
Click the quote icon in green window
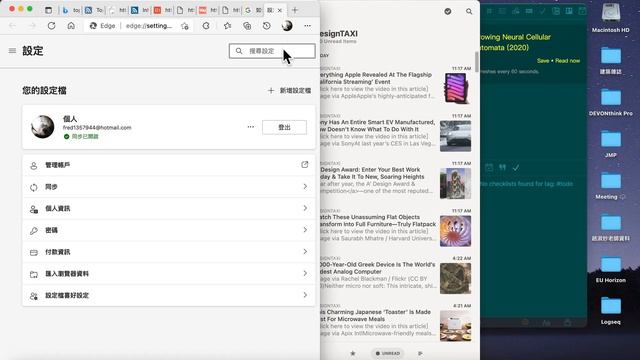[x=502, y=167]
